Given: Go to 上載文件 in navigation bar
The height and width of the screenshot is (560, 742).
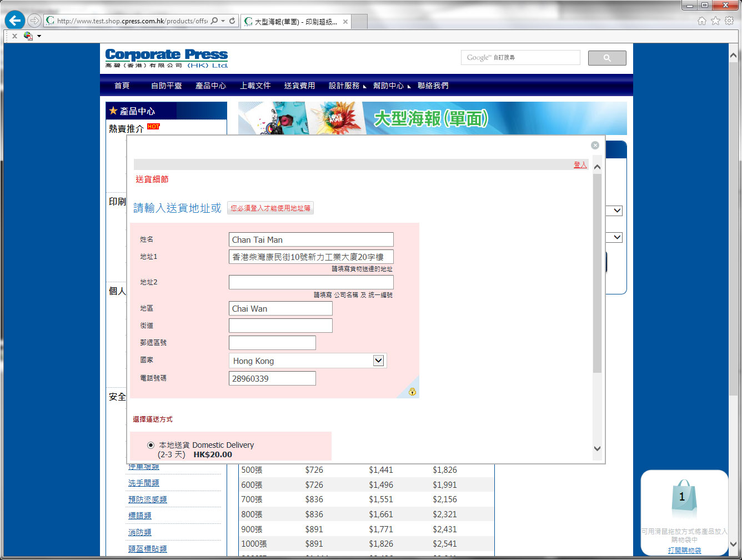Looking at the screenshot, I should 255,86.
